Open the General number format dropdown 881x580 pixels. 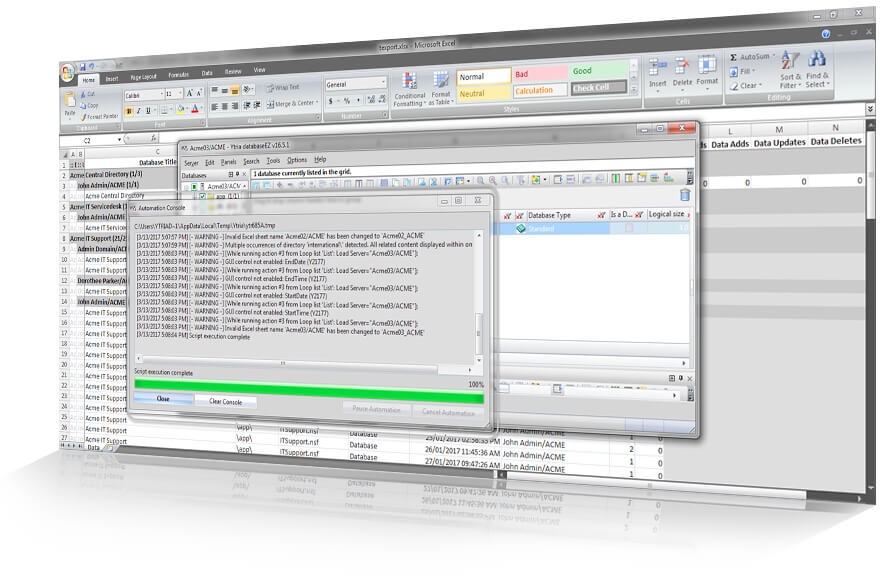pos(383,82)
